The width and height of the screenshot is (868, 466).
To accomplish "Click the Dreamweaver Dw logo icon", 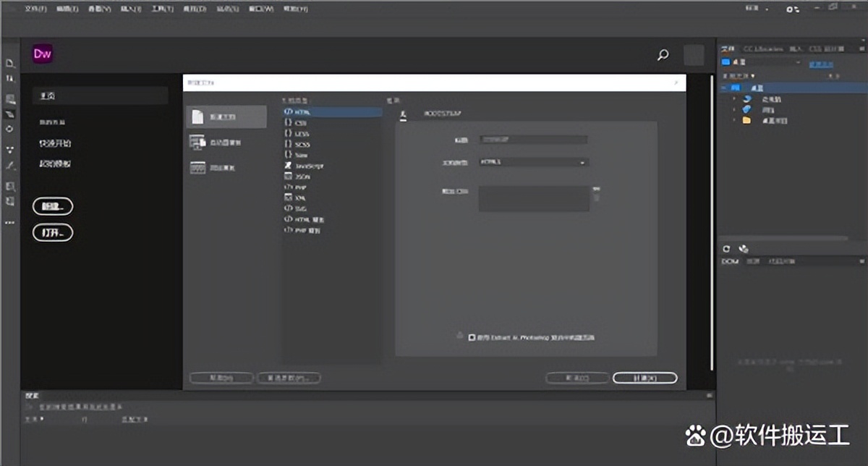I will 42,54.
